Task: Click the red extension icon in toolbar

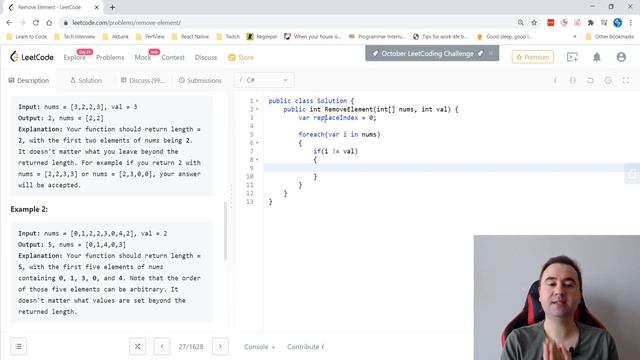Action: point(551,23)
